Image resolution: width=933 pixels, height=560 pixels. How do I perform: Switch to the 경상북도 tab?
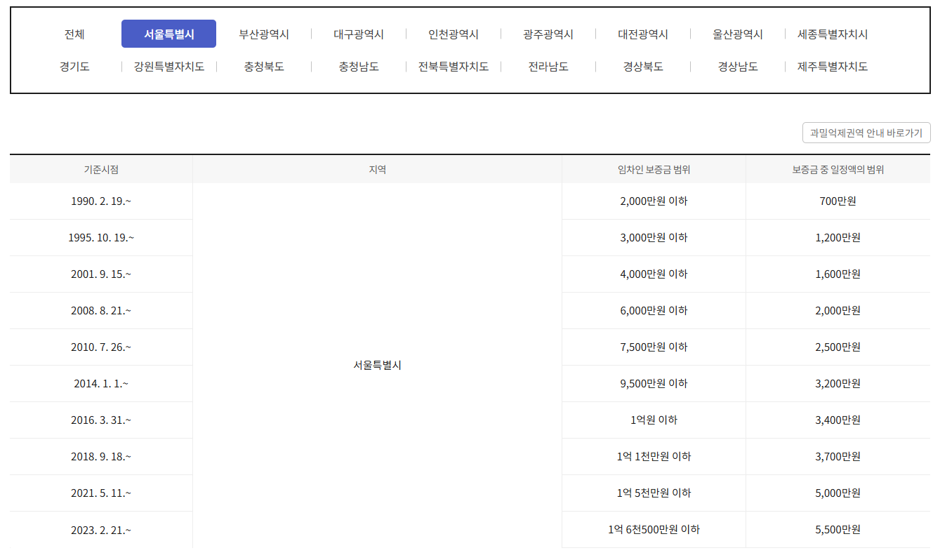click(x=643, y=67)
